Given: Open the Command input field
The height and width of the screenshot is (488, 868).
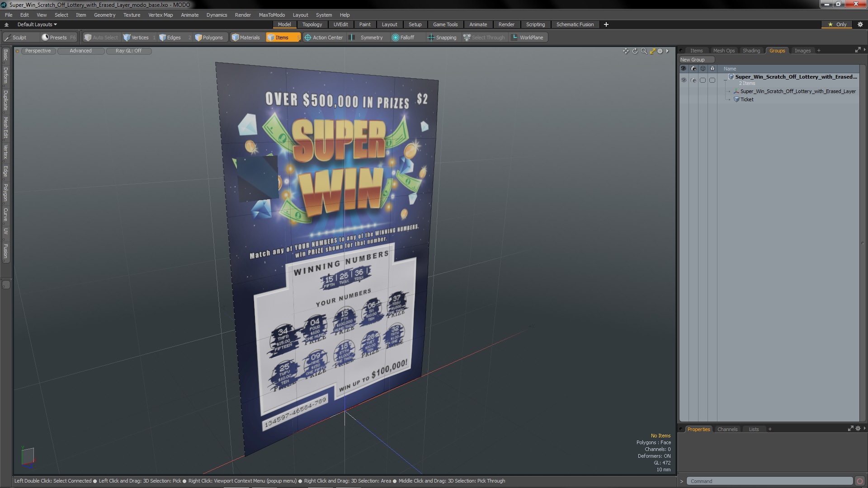Looking at the screenshot, I should click(769, 481).
